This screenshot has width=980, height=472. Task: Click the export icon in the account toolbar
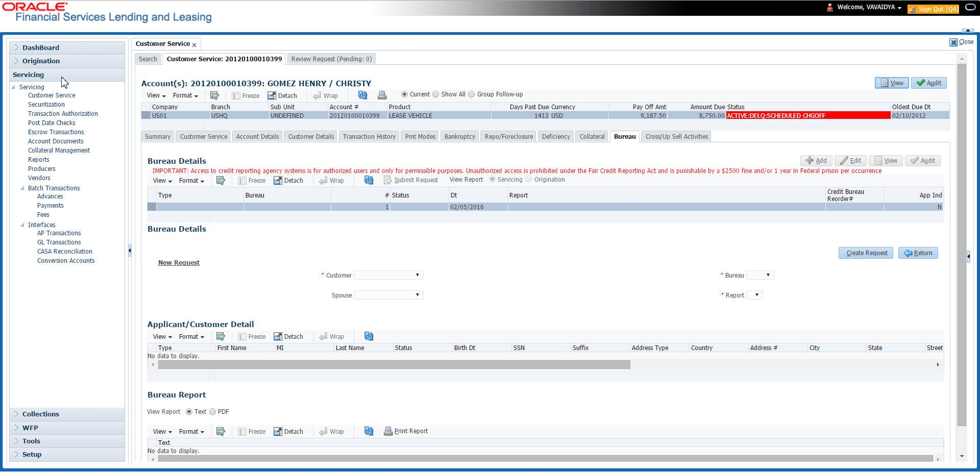click(x=214, y=95)
